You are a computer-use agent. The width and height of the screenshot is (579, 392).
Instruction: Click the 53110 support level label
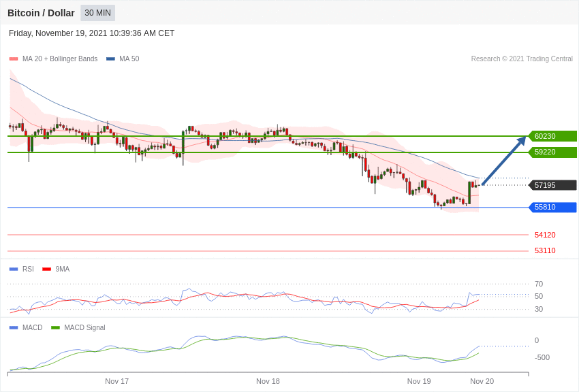(x=545, y=250)
